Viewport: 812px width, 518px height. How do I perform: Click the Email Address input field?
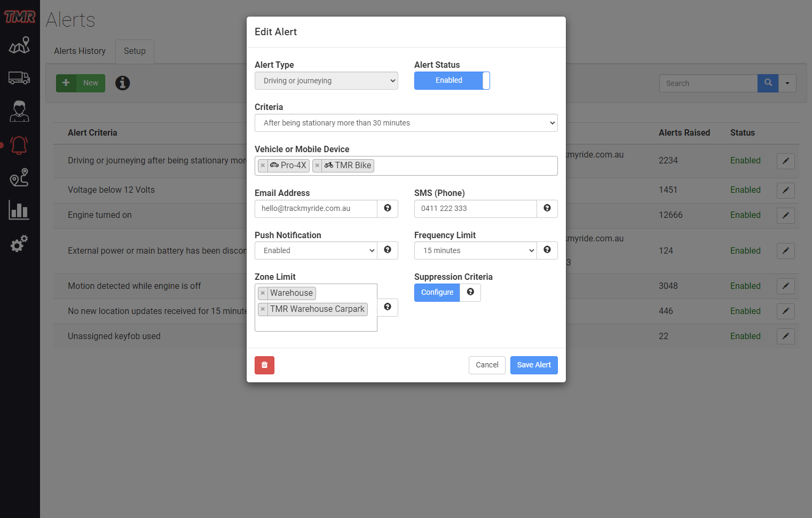coord(316,209)
